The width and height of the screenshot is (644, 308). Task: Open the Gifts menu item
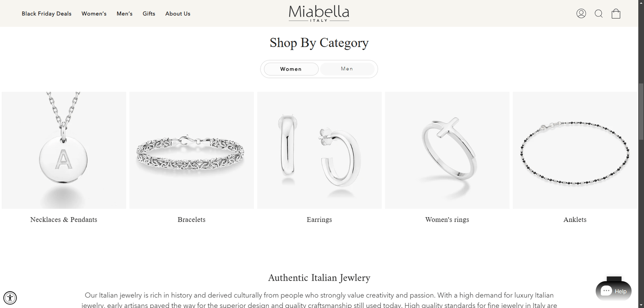pos(149,13)
